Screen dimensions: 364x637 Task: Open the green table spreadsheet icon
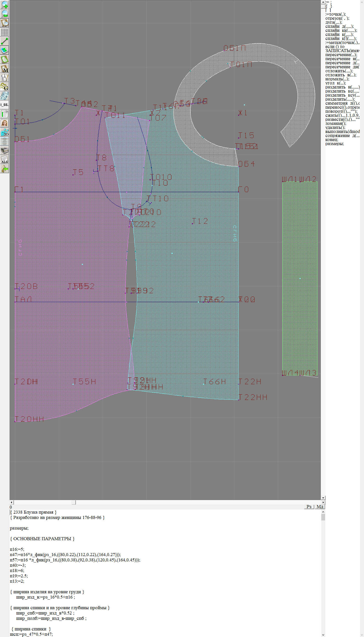[5, 114]
